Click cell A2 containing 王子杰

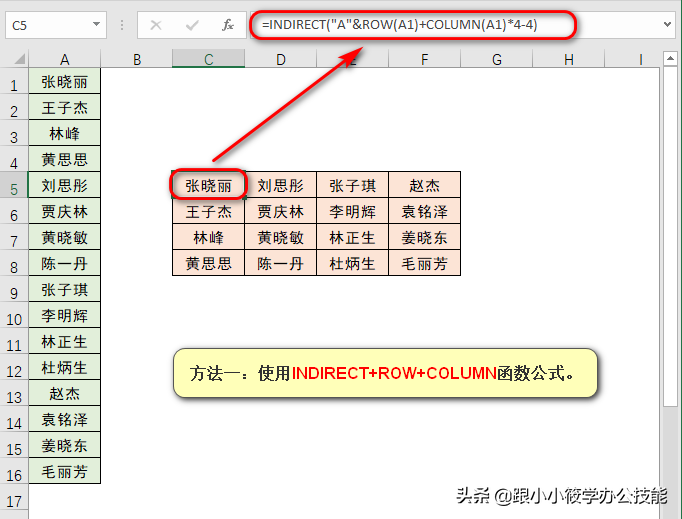pyautogui.click(x=64, y=107)
